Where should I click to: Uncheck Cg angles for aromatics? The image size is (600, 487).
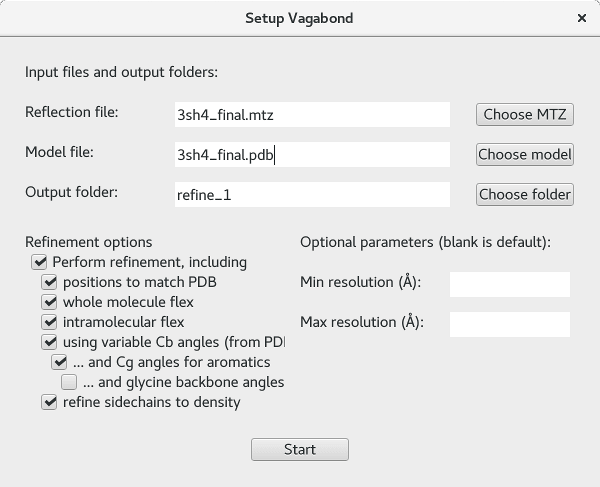tap(59, 362)
